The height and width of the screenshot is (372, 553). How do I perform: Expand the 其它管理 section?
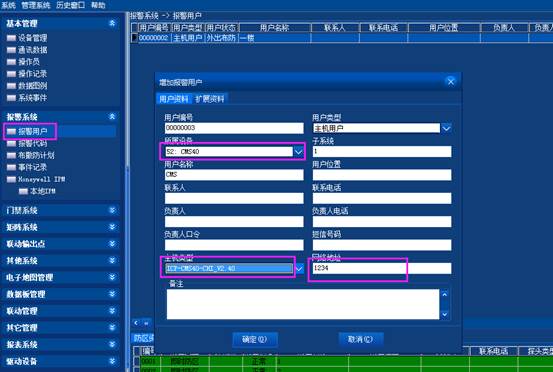tap(112, 327)
